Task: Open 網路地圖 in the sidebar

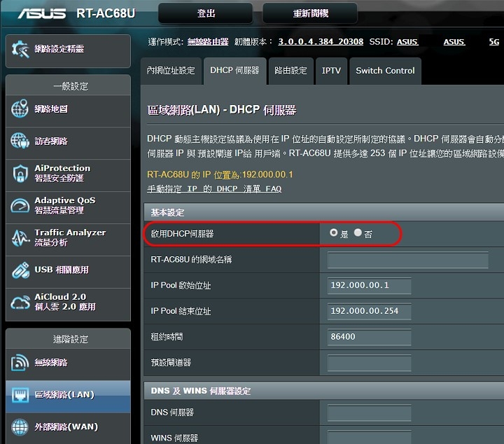Action: pos(68,111)
